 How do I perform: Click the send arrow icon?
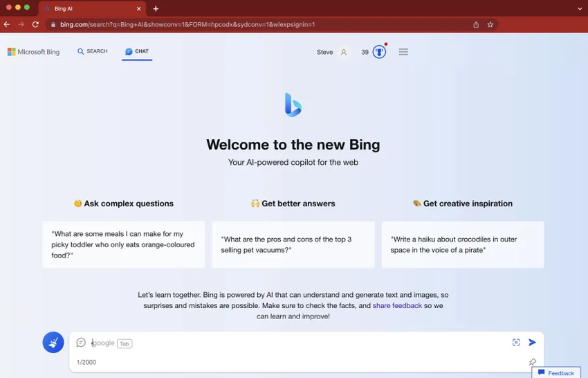[532, 342]
